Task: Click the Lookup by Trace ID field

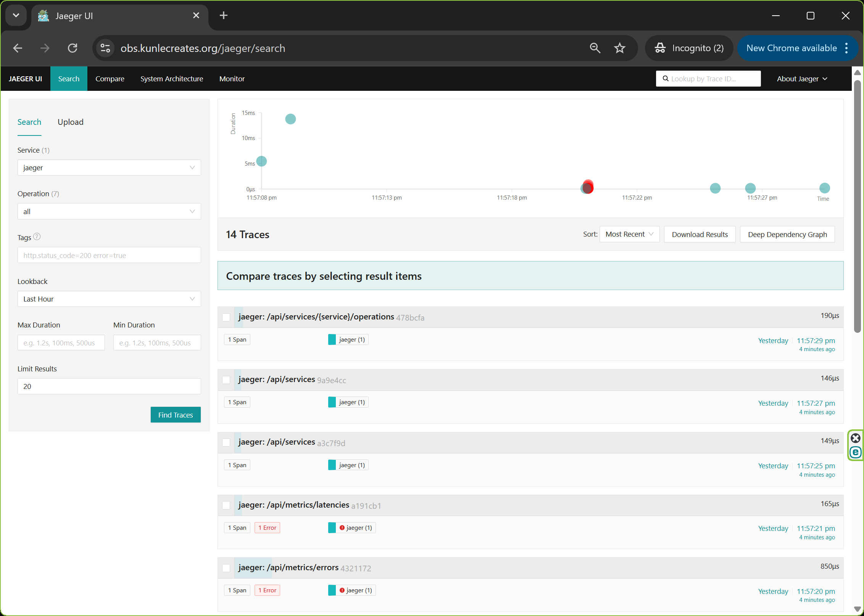Action: [x=708, y=79]
